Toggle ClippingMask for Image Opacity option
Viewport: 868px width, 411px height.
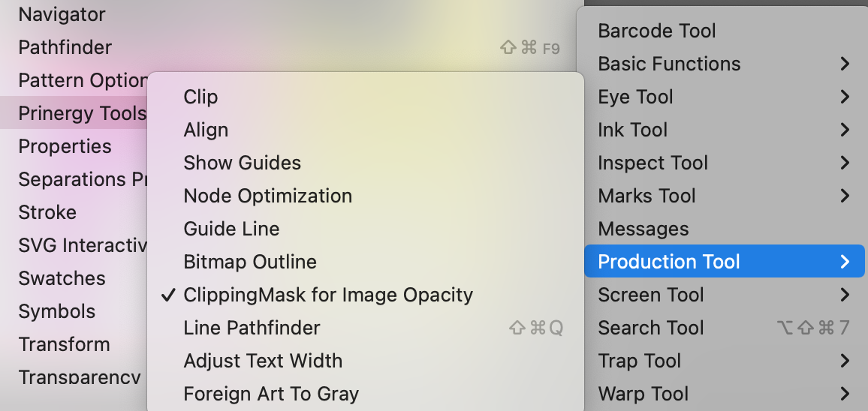328,295
